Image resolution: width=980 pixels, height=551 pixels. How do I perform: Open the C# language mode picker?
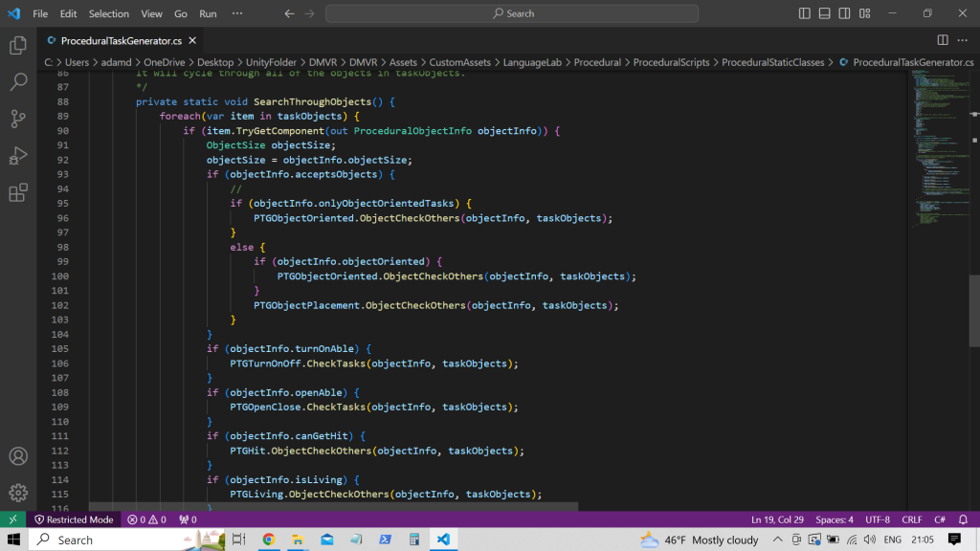[940, 519]
